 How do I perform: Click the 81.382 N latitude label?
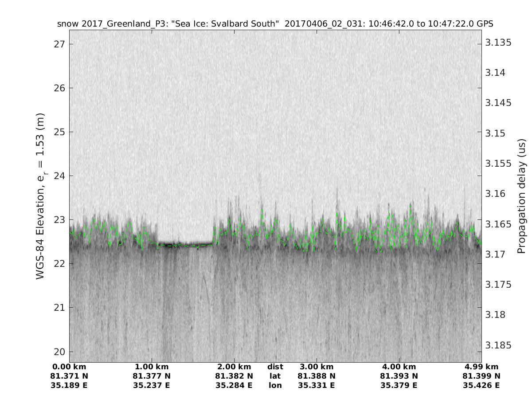point(234,376)
